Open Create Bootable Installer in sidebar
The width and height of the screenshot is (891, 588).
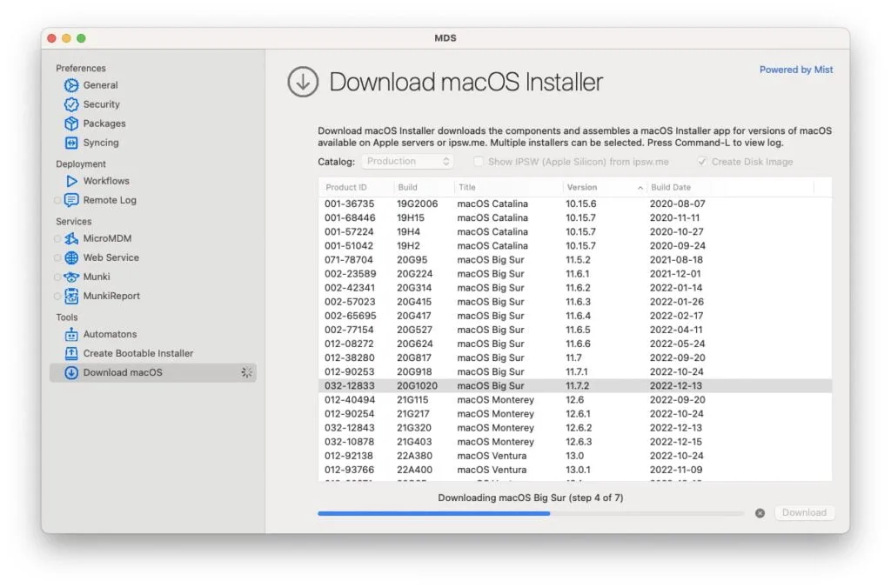coord(138,353)
